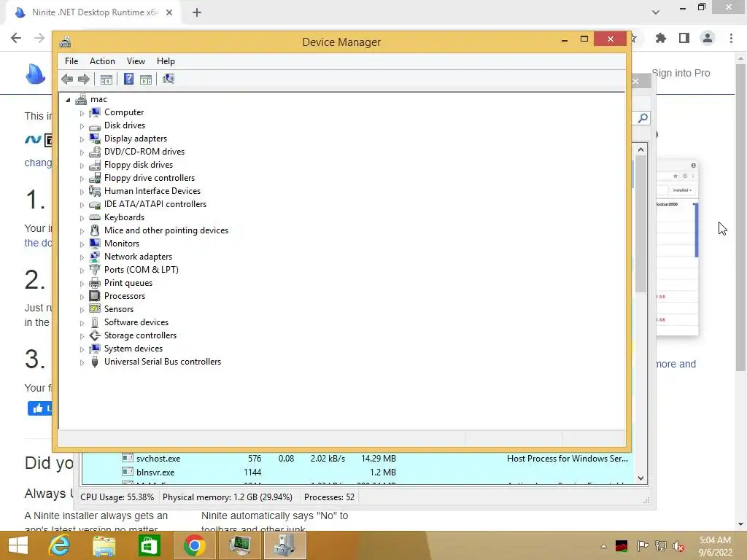Switch to Chrome from the taskbar
Screen dimensions: 747x560
(x=194, y=545)
